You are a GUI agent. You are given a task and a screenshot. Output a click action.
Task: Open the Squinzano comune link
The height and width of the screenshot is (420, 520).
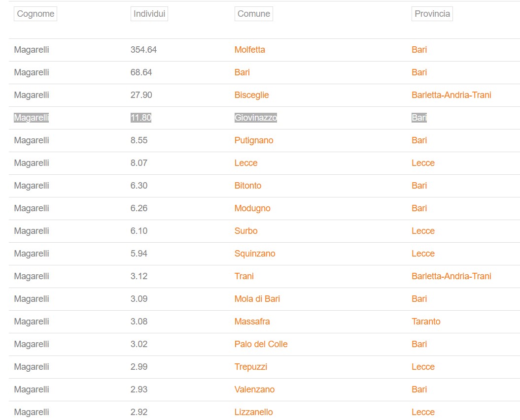pos(255,254)
